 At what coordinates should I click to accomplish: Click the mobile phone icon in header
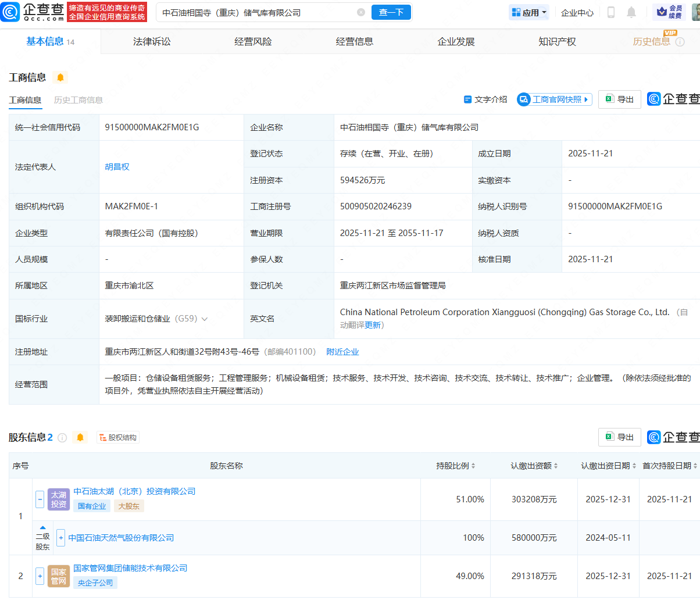click(611, 12)
